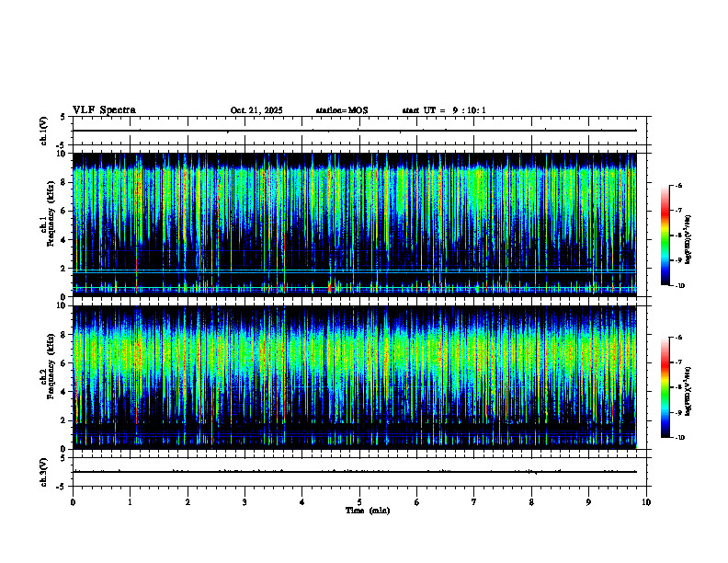Click the "station=MOS" header label
This screenshot has width=728, height=563.
pos(342,110)
